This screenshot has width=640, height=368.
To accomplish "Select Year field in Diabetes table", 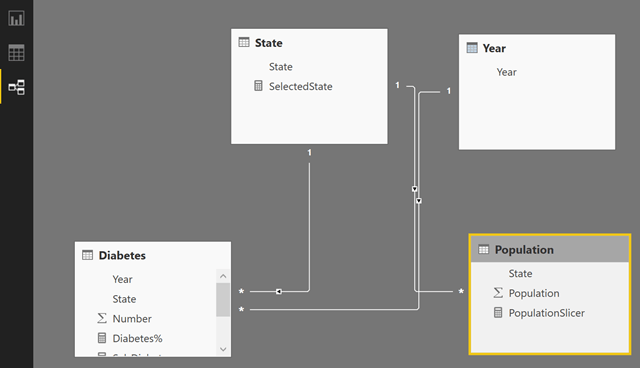I will pos(122,279).
